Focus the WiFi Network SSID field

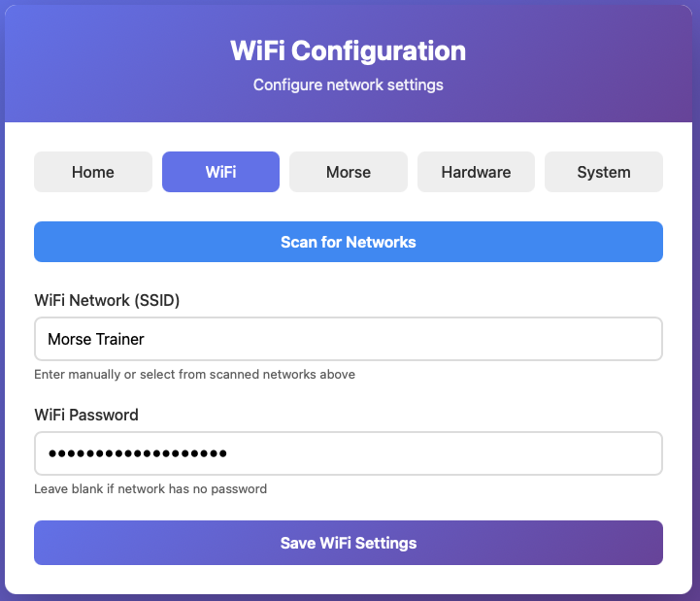tap(349, 339)
